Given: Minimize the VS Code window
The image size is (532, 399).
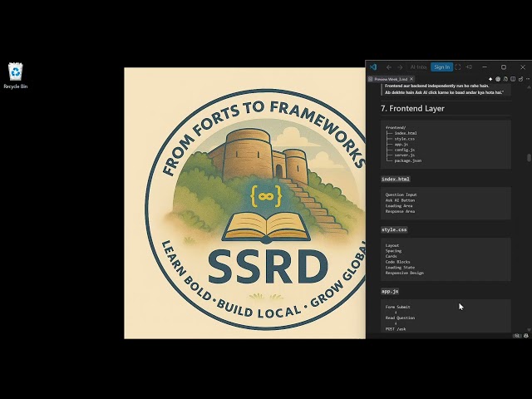Looking at the screenshot, I should (485, 67).
